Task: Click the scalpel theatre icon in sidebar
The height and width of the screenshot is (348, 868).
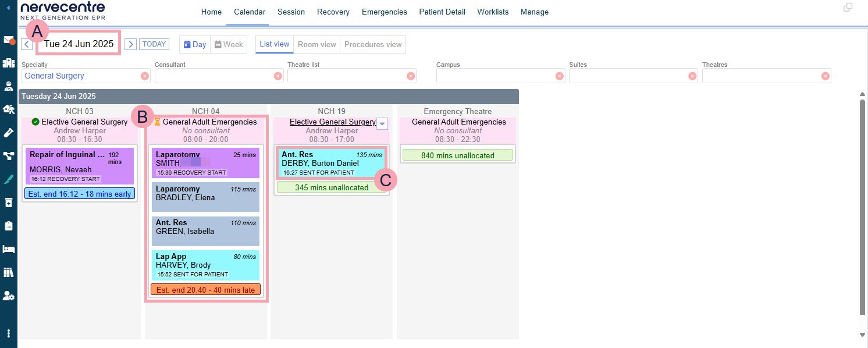Action: click(x=8, y=179)
